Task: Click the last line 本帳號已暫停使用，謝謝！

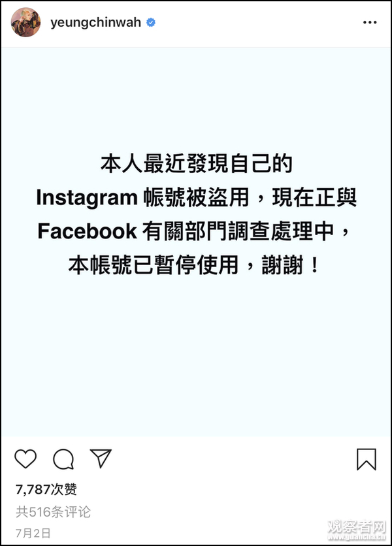Action: pos(194,265)
